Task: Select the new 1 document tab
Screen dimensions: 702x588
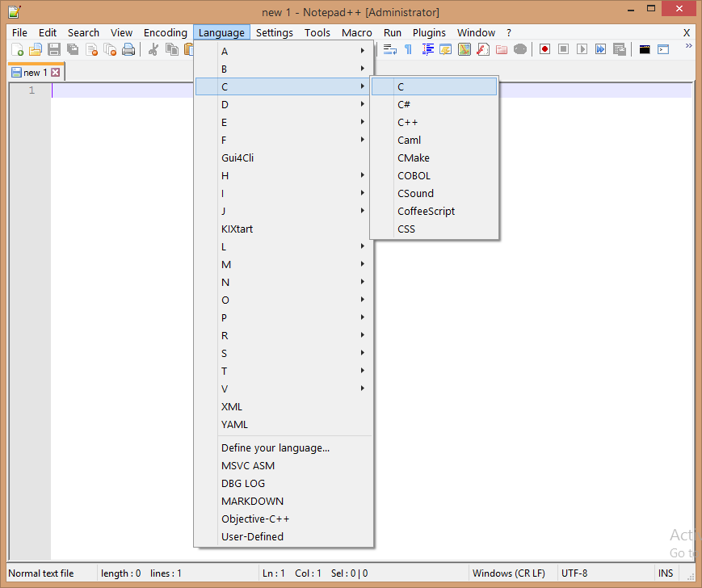Action: point(36,73)
